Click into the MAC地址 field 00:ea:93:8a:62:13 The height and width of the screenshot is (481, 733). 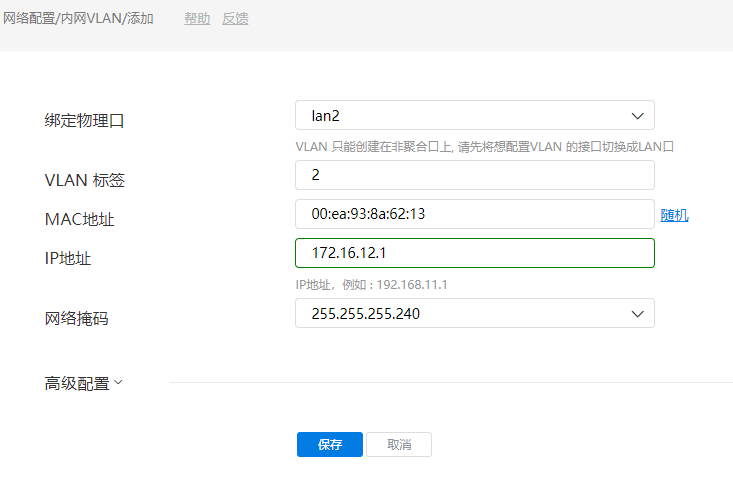click(x=475, y=214)
